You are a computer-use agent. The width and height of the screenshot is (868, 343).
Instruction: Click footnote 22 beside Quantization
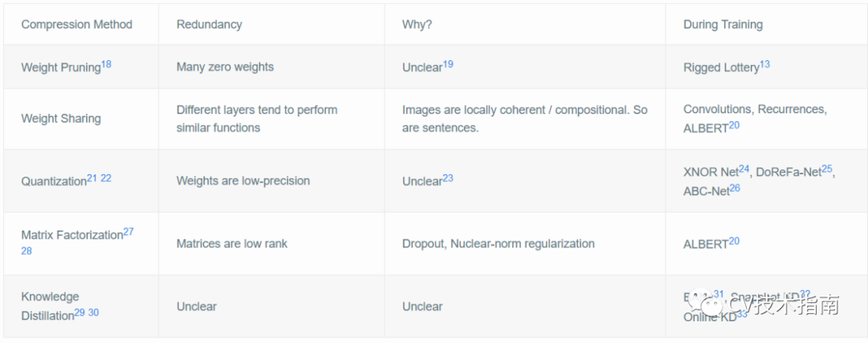(106, 178)
